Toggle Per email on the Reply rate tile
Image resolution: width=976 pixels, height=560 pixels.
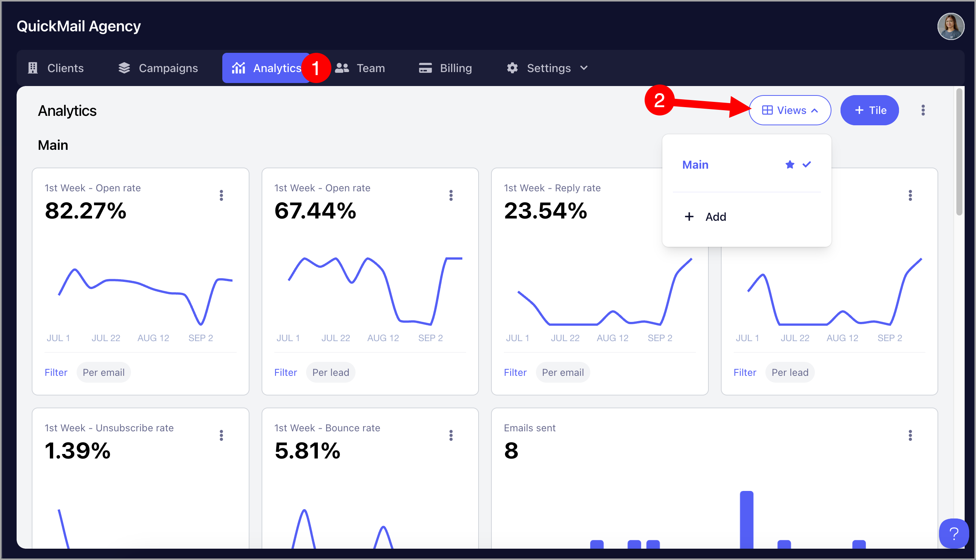(x=563, y=372)
